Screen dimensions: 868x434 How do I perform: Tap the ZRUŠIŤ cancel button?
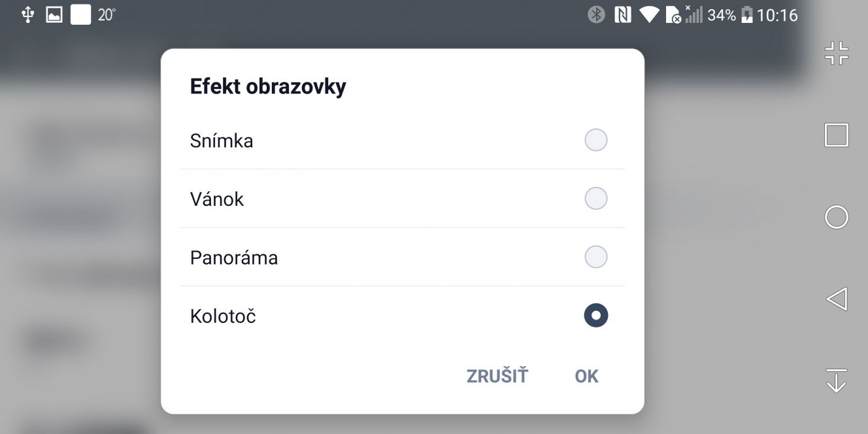pyautogui.click(x=497, y=376)
